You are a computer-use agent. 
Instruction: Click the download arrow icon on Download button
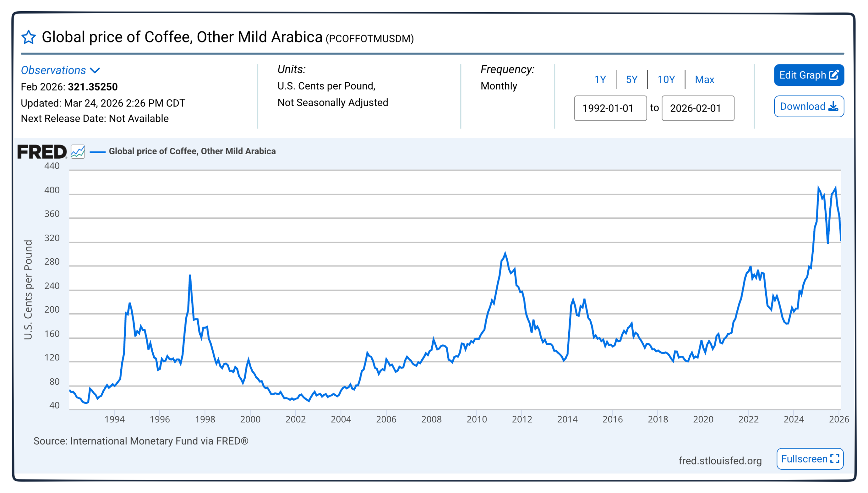click(x=833, y=106)
